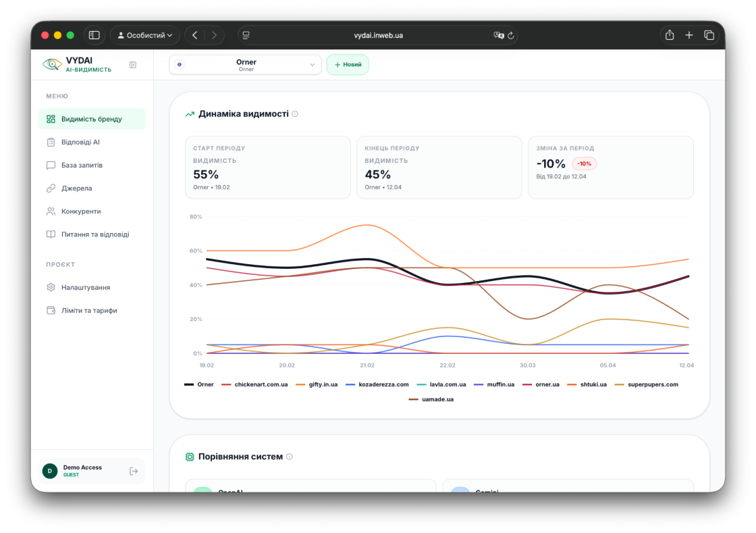Open the Orner project dropdown
This screenshot has width=756, height=533.
246,65
